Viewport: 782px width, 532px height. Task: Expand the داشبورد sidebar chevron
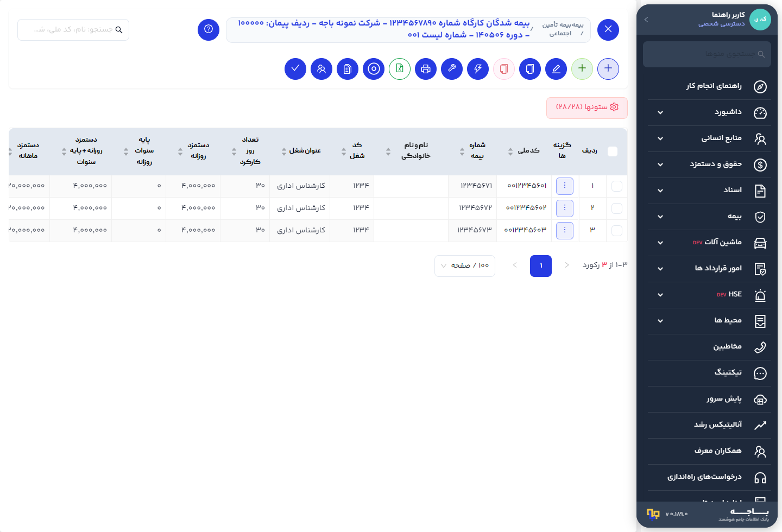tap(660, 112)
